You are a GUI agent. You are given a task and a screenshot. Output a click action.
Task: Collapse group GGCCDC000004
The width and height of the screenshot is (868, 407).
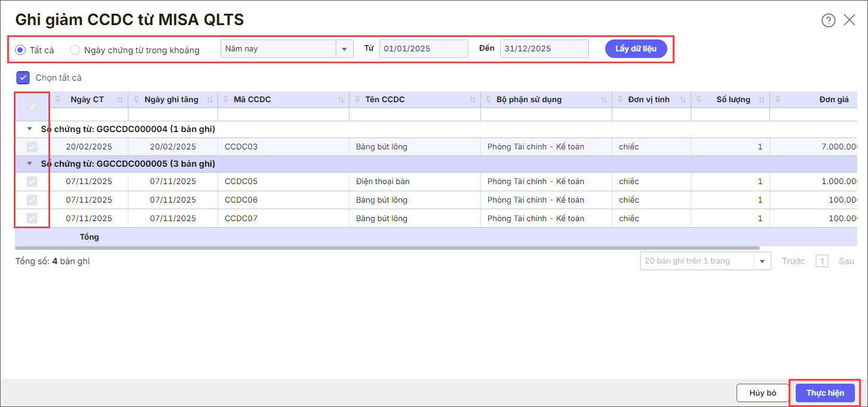[x=30, y=129]
